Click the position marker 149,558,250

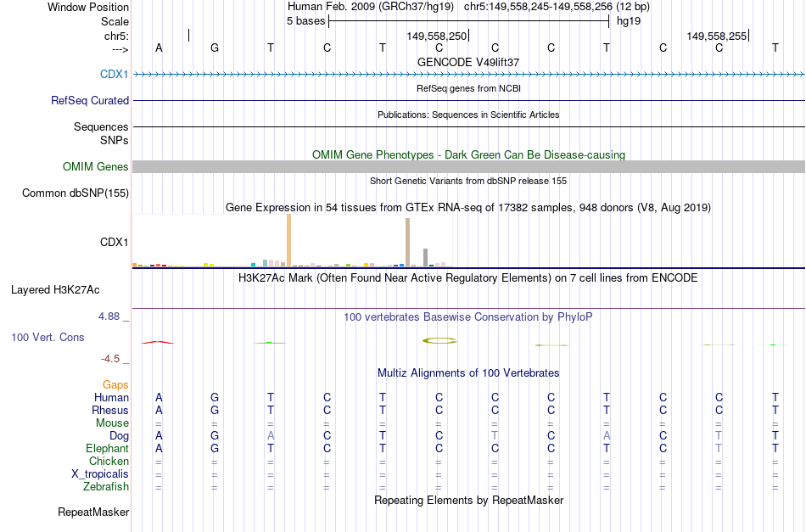436,36
